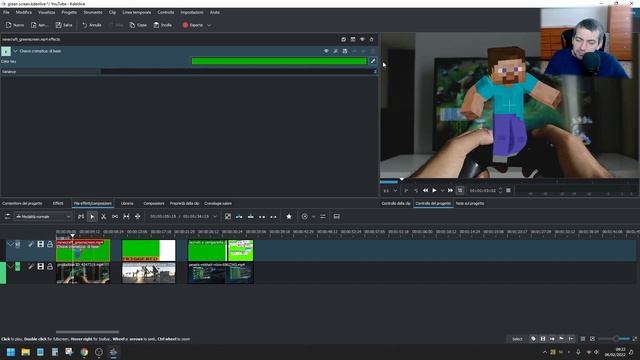
Task: Toggle lock on lower video track
Action: (x=50, y=267)
